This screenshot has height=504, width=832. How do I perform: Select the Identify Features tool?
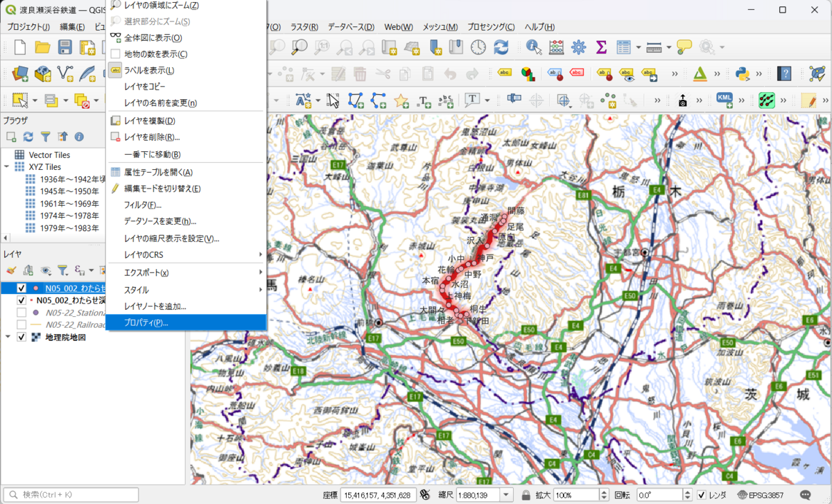(533, 47)
